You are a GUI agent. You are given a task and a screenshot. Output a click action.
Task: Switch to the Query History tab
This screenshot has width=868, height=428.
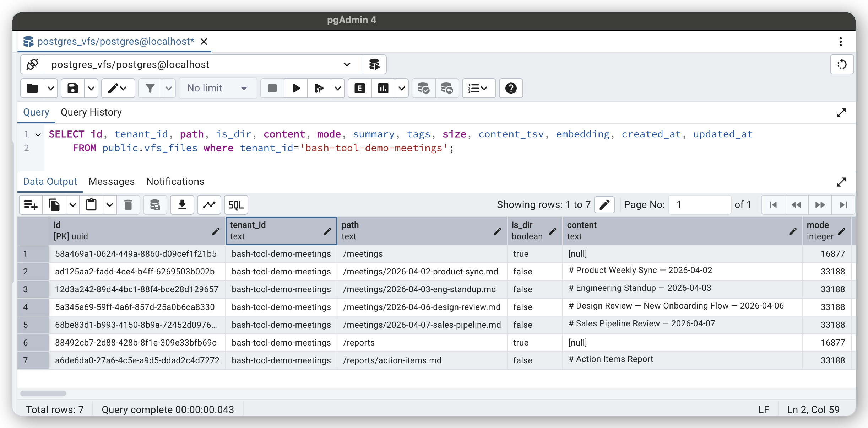[x=91, y=112]
